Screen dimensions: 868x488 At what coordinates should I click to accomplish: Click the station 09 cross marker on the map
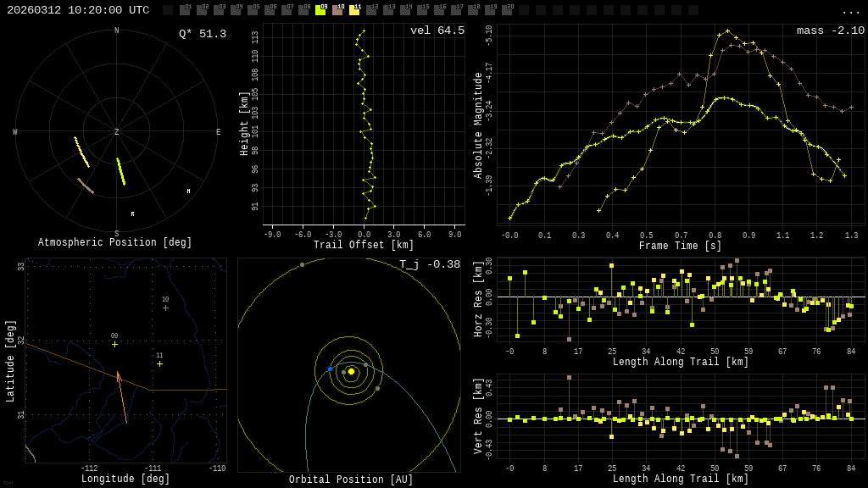pos(114,344)
